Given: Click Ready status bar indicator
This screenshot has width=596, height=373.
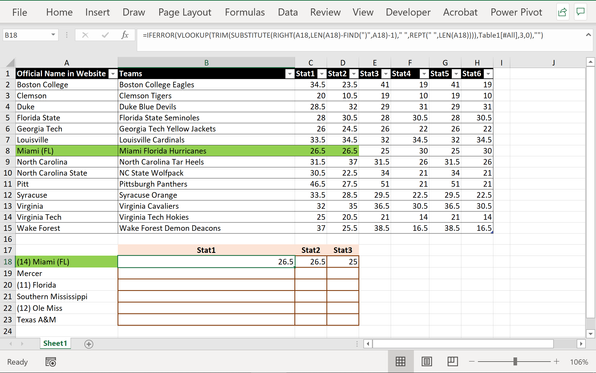Looking at the screenshot, I should point(17,362).
